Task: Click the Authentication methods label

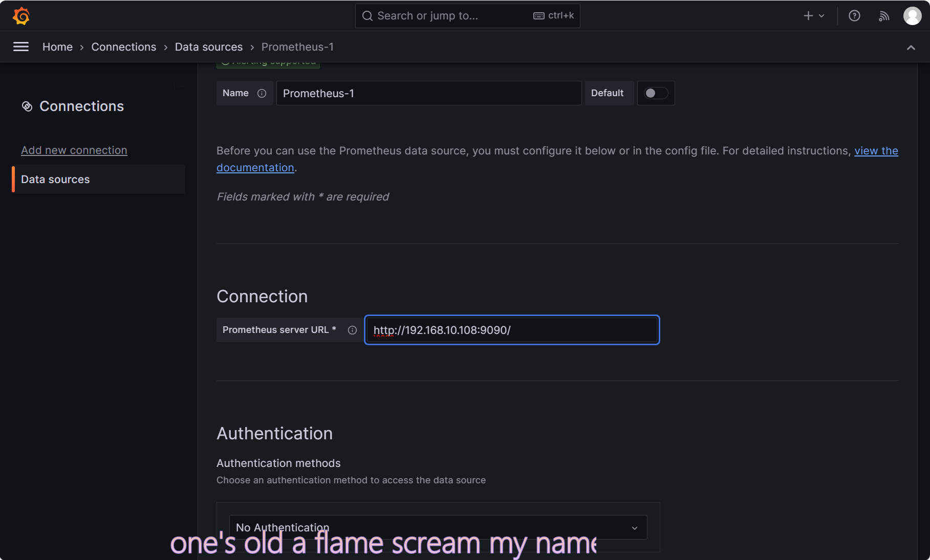Action: [x=278, y=463]
